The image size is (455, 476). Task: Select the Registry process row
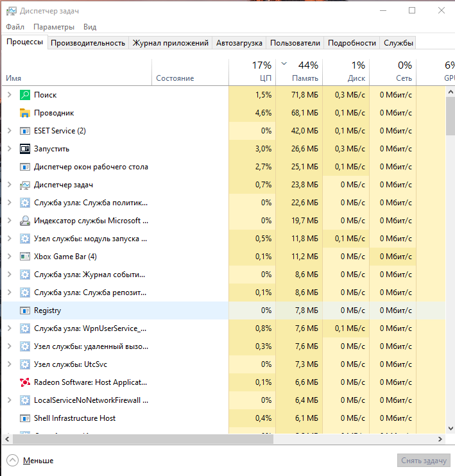(114, 310)
